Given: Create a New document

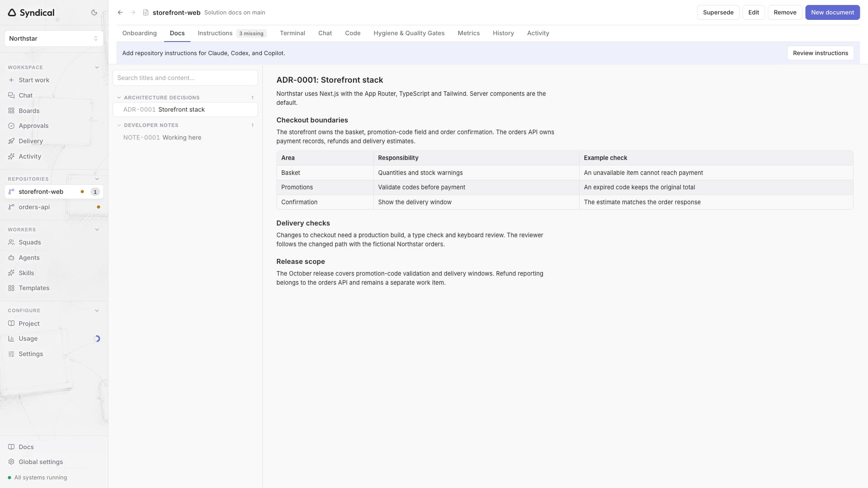Looking at the screenshot, I should 832,13.
